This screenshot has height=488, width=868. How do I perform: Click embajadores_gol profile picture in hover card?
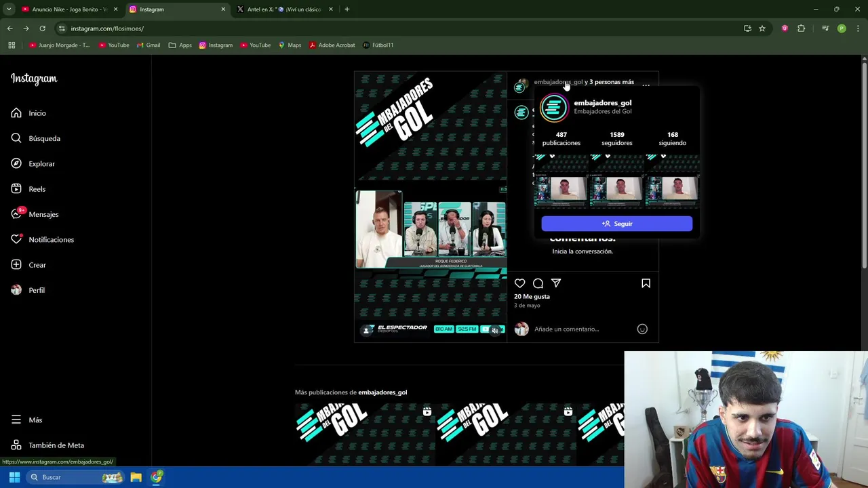coord(553,108)
